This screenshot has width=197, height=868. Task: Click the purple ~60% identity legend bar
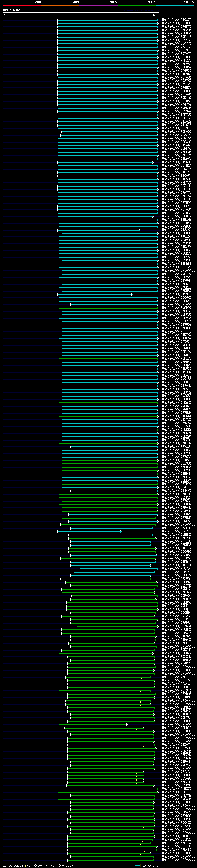pyautogui.click(x=99, y=6)
